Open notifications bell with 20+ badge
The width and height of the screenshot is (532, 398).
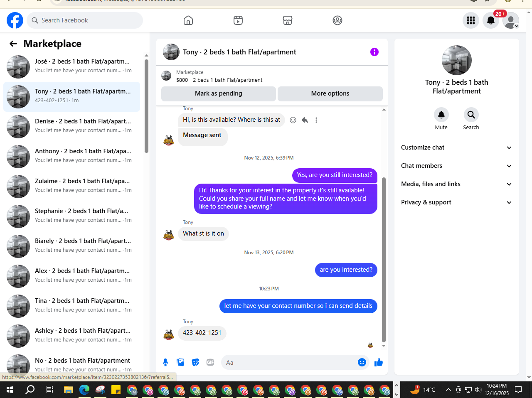[x=491, y=20]
